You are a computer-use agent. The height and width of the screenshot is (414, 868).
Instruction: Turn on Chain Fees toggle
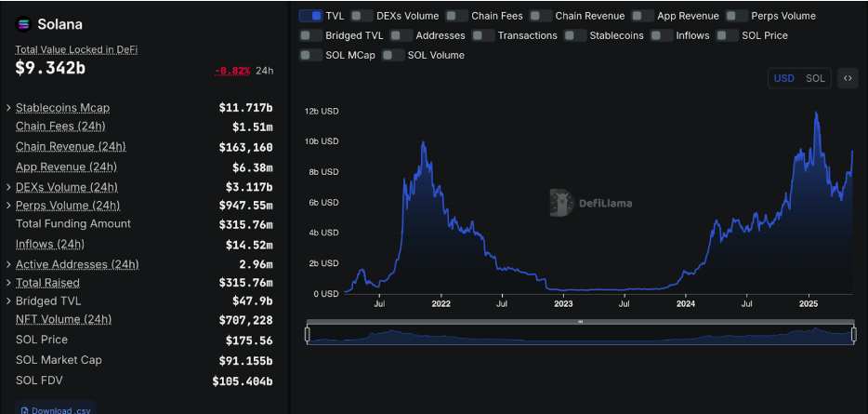pos(457,16)
